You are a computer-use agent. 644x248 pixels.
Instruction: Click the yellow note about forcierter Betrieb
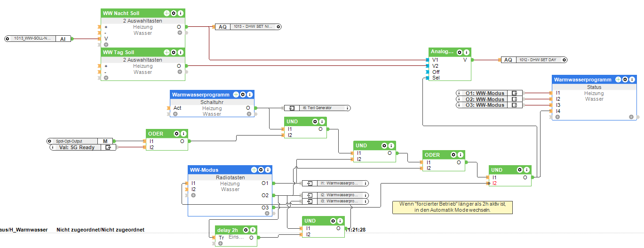click(x=453, y=208)
